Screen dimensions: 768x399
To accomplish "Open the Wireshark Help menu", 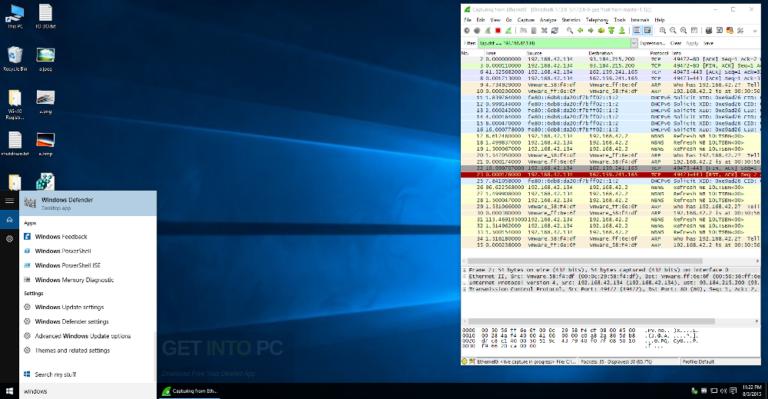I will coord(659,20).
